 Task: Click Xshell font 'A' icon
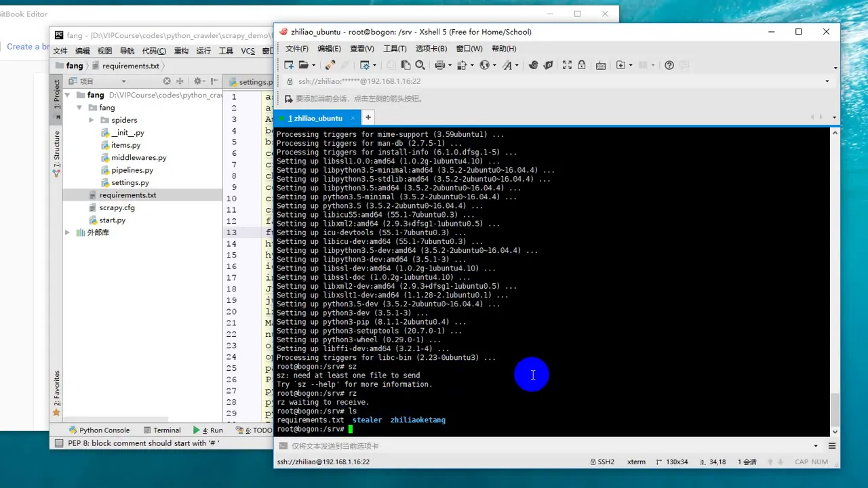[x=507, y=65]
